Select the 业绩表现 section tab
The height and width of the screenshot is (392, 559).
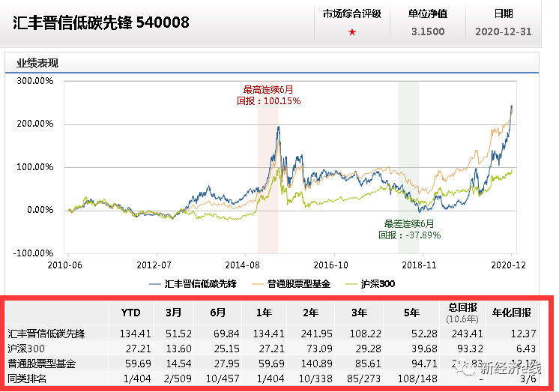37,64
